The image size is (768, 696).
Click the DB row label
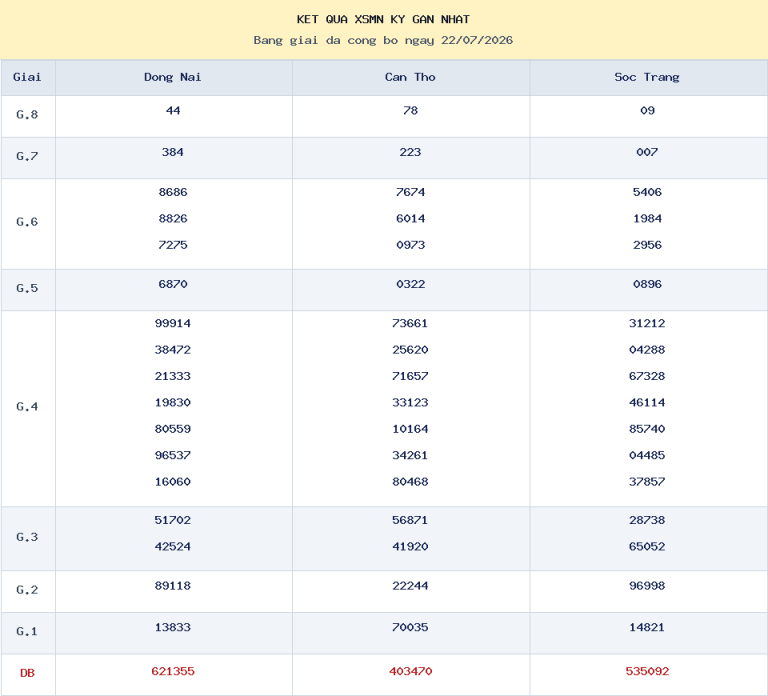coord(27,673)
